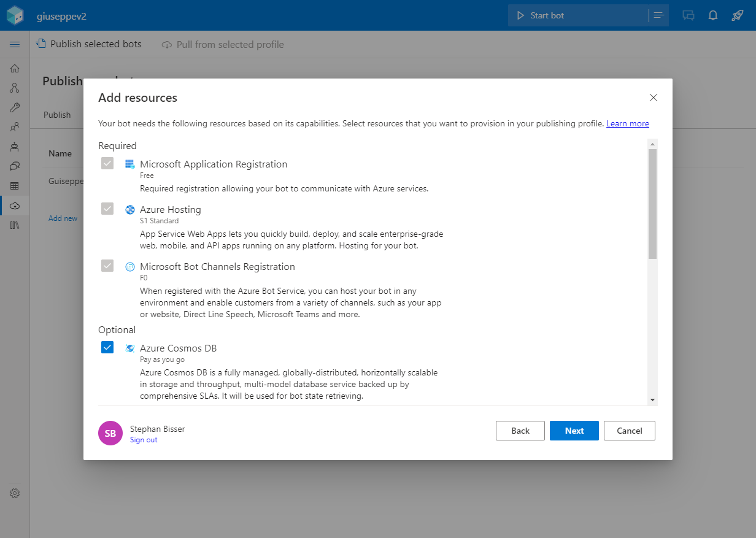Click the Add new link
This screenshot has height=538, width=756.
[x=63, y=218]
